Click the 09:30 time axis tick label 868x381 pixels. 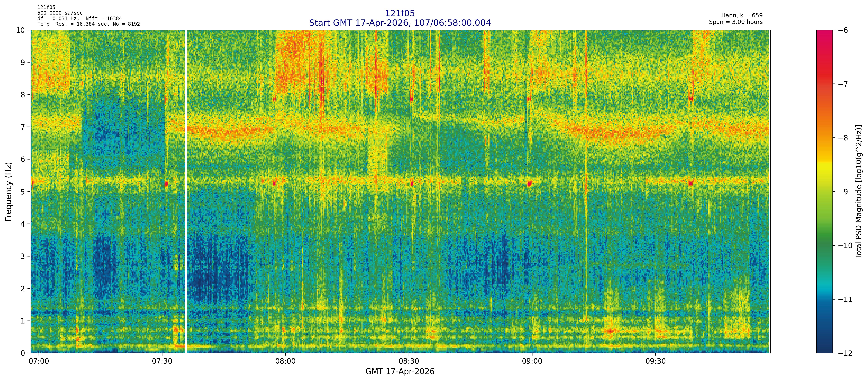point(655,362)
